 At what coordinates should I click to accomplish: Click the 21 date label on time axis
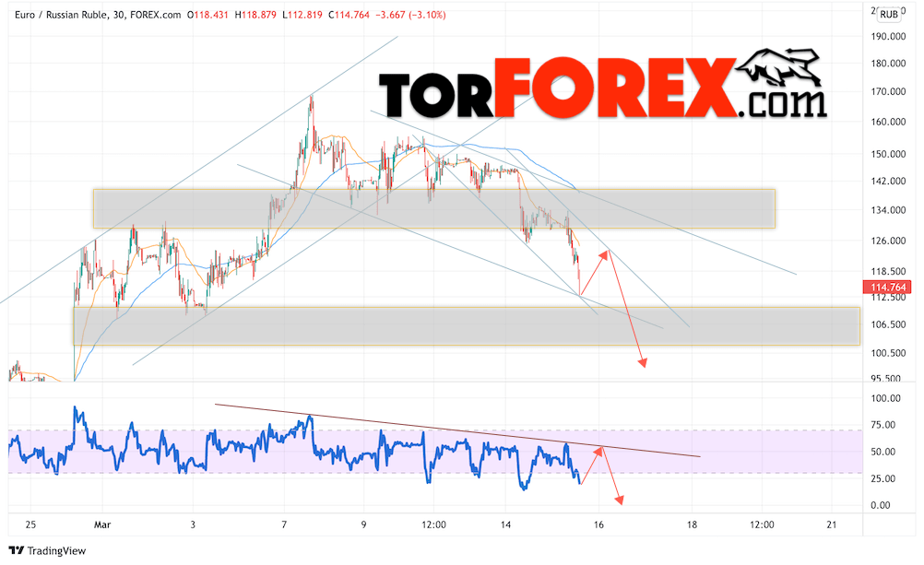click(832, 524)
